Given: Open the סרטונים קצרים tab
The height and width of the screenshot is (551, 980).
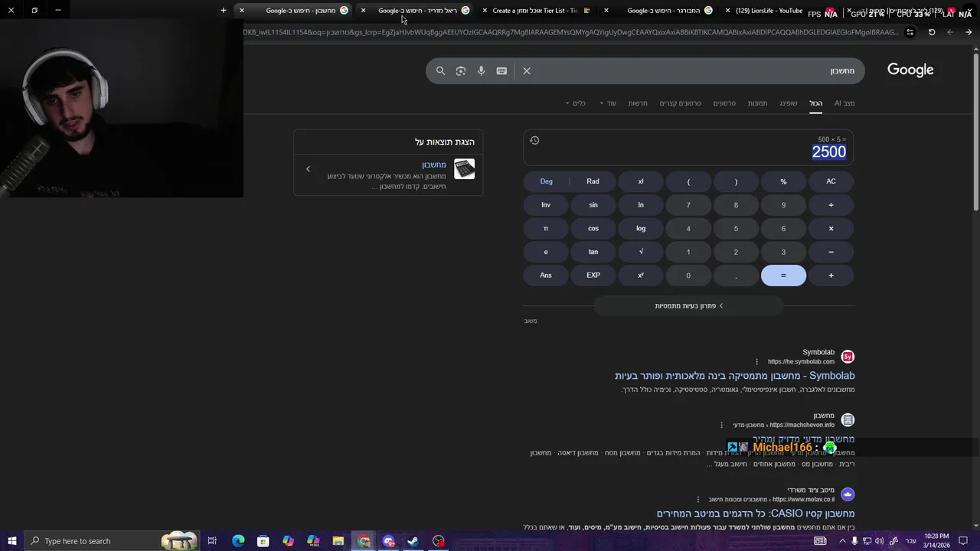Looking at the screenshot, I should tap(680, 103).
